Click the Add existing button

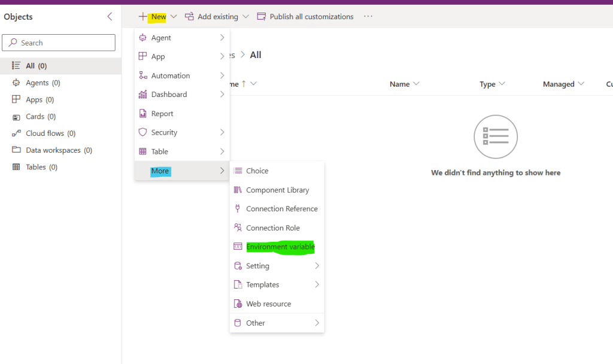pos(217,16)
